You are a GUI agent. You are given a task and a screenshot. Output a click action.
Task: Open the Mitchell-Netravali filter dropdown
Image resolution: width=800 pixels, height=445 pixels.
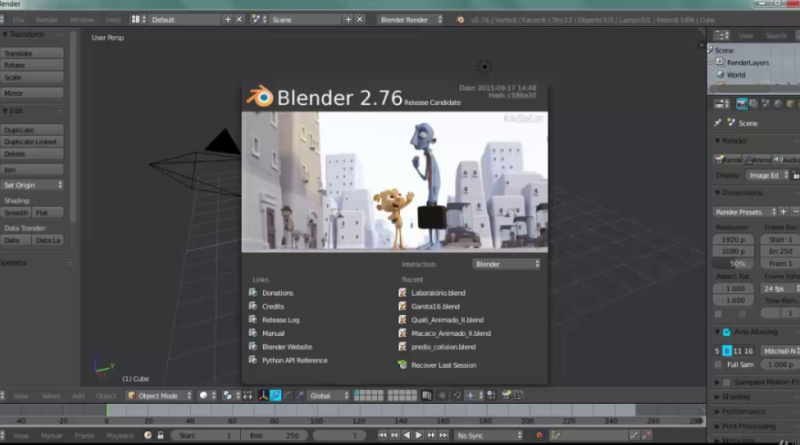(x=781, y=351)
